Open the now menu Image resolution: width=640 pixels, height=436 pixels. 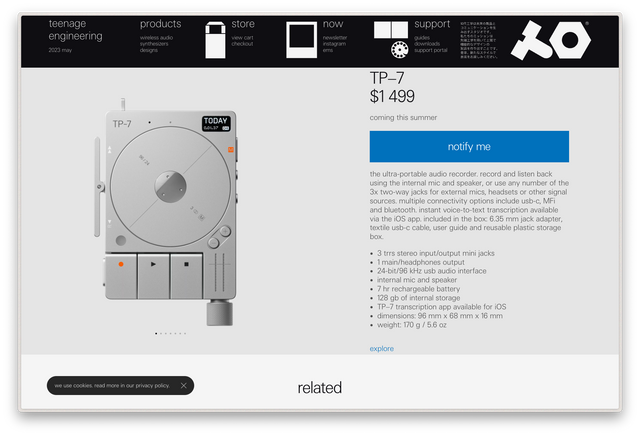point(333,24)
